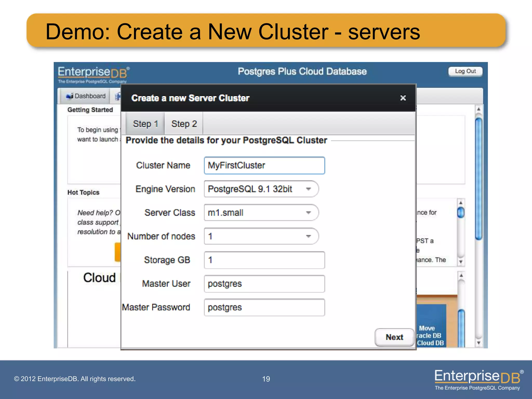The height and width of the screenshot is (399, 532).
Task: Click the Hot Topics heading
Action: (83, 192)
